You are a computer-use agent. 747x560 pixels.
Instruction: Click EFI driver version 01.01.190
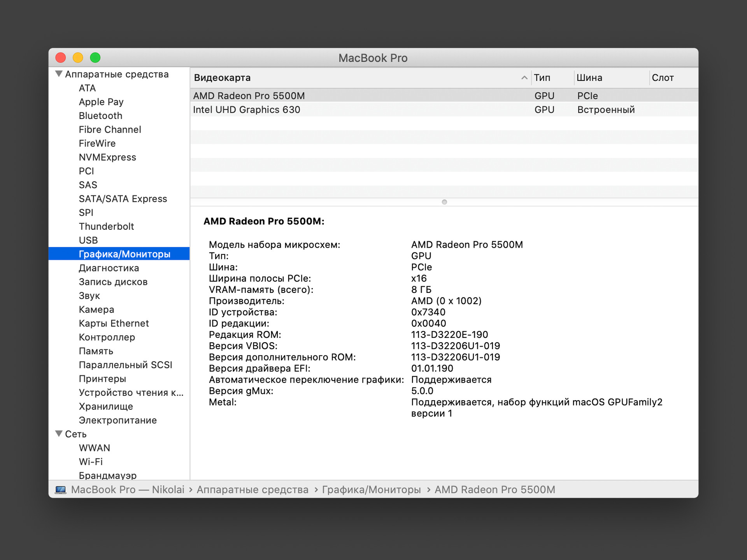(432, 368)
